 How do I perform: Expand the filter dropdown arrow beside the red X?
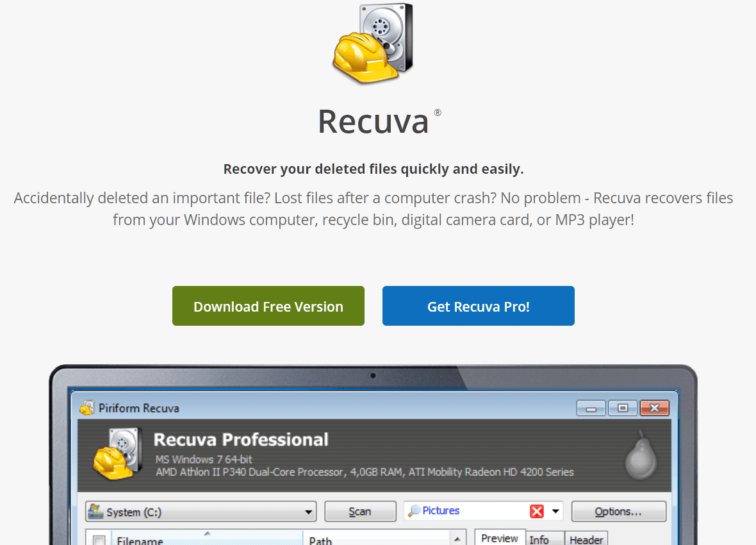coord(555,511)
